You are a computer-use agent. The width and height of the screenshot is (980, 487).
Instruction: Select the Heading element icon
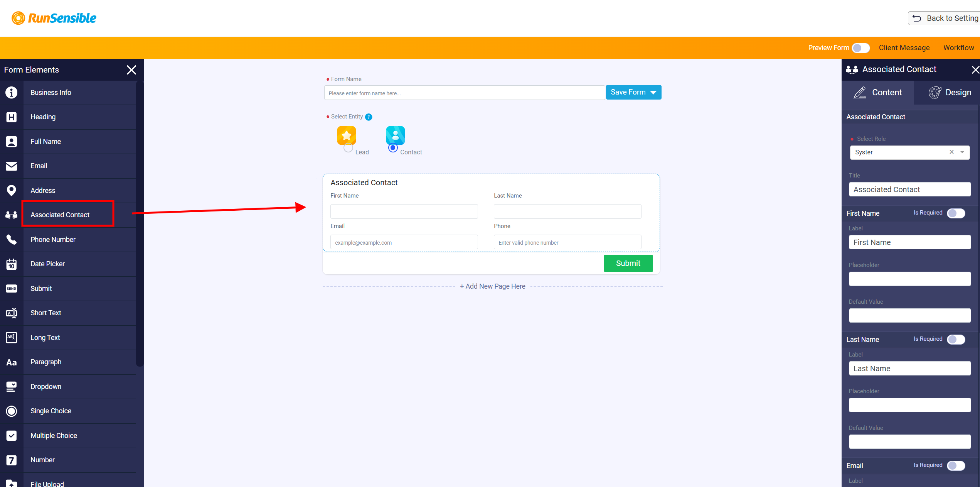coord(12,117)
